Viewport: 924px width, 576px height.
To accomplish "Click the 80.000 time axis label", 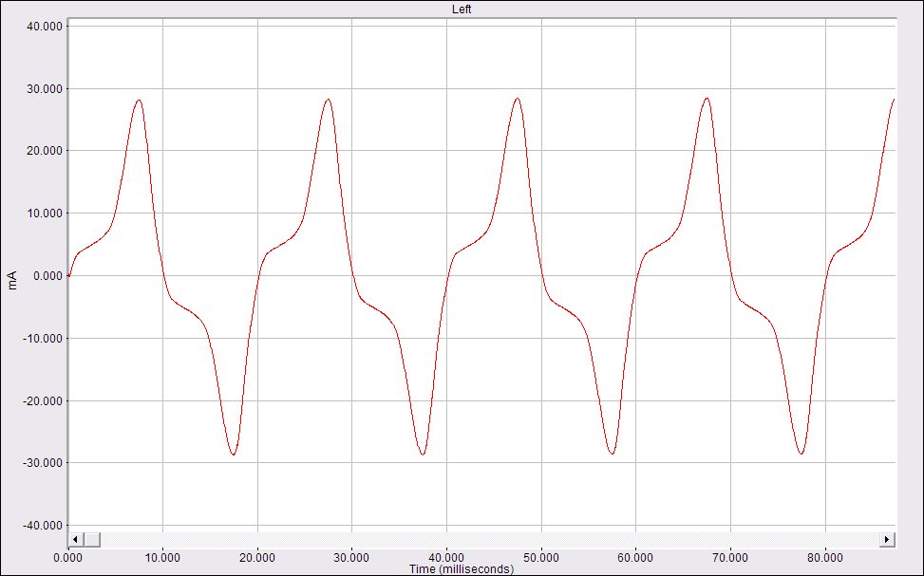I will pyautogui.click(x=825, y=558).
